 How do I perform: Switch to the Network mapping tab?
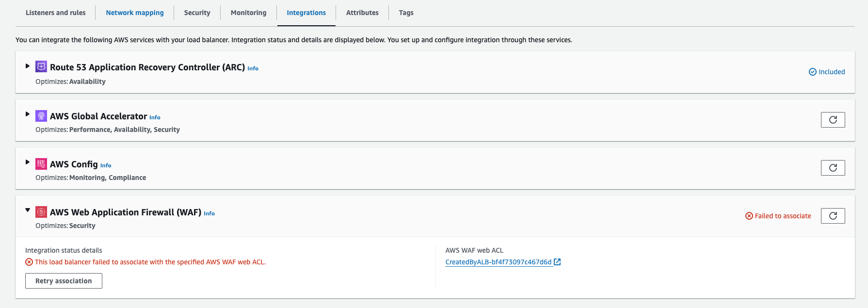(135, 13)
